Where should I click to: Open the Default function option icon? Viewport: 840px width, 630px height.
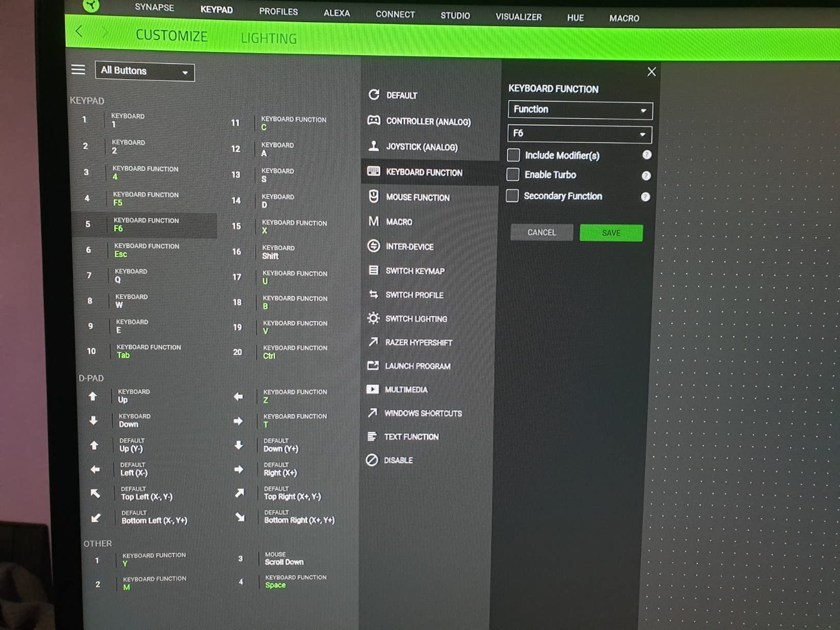[x=374, y=95]
